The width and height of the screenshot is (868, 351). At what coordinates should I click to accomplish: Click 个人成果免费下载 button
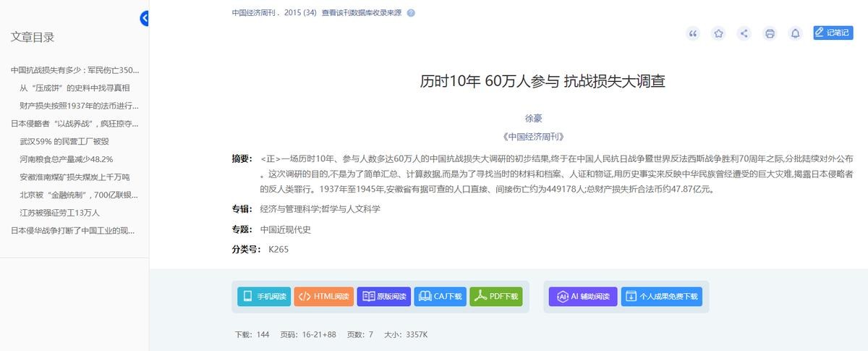coord(661,296)
